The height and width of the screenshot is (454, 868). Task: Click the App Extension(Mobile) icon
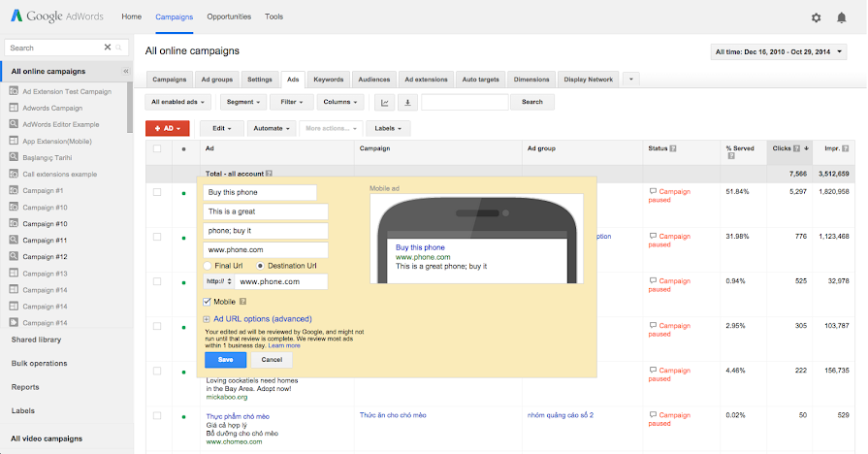point(14,141)
